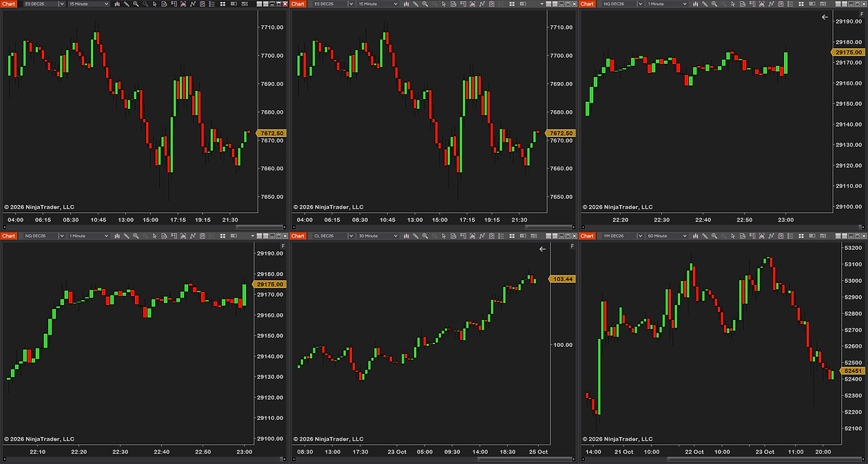The height and width of the screenshot is (464, 868).
Task: Click the 100.00 price axis label
Action: (x=563, y=345)
